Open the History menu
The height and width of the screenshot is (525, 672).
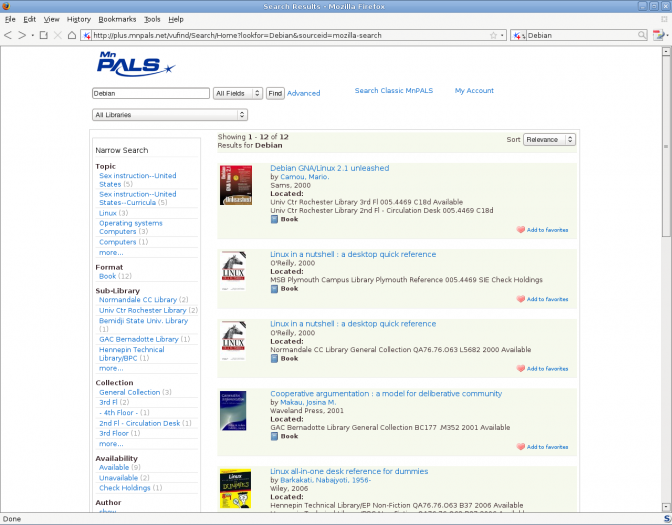pos(78,19)
